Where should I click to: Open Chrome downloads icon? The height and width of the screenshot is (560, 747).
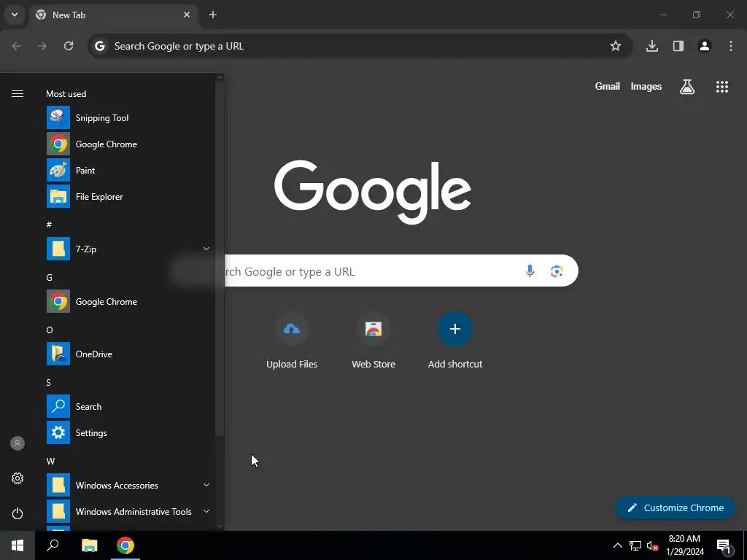[x=652, y=46]
